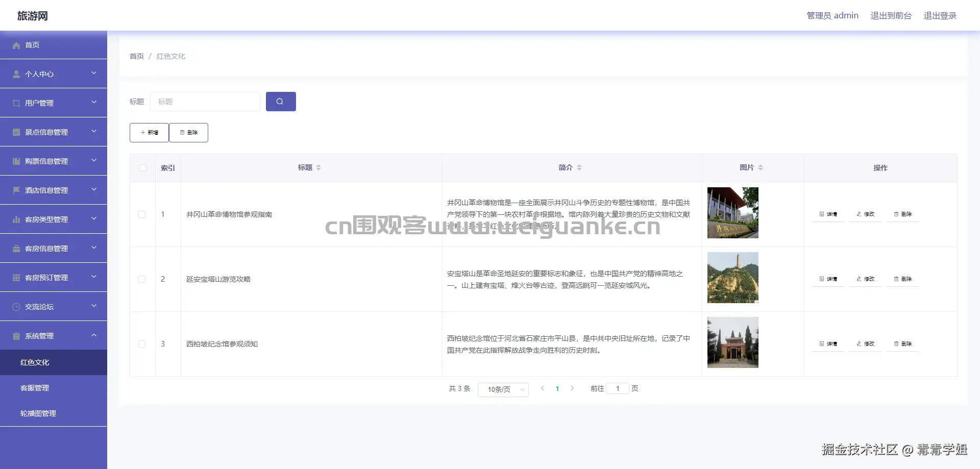Check the row for 西柏坡纪念馆参观须知
Image resolution: width=980 pixels, height=469 pixels.
tap(142, 344)
